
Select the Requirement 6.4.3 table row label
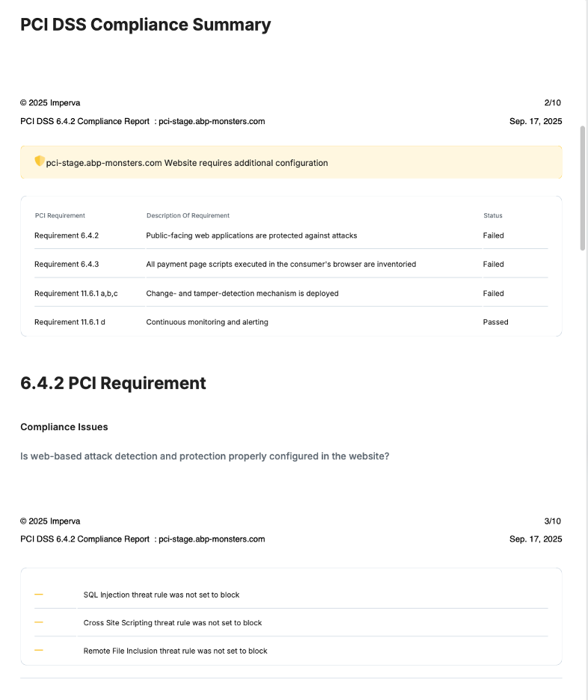pyautogui.click(x=67, y=264)
